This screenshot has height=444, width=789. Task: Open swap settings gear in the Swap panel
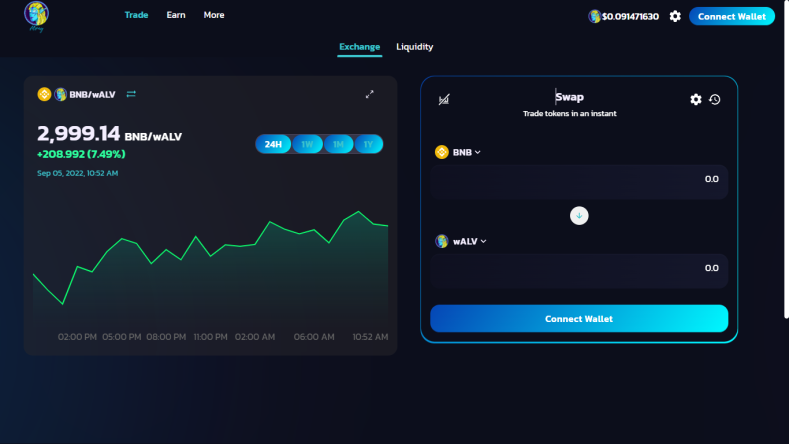tap(695, 99)
